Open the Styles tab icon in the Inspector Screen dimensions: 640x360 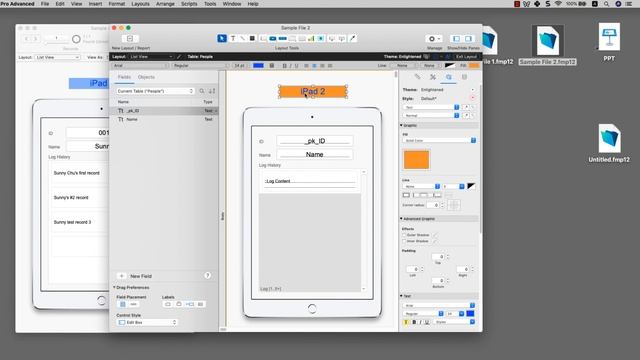(433, 77)
